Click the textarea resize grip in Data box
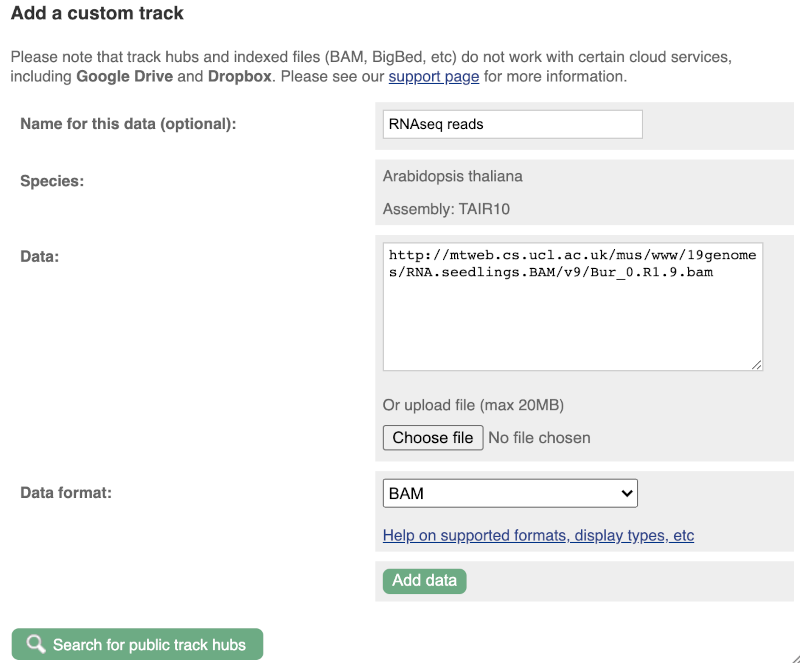This screenshot has height=663, width=800. (x=757, y=364)
